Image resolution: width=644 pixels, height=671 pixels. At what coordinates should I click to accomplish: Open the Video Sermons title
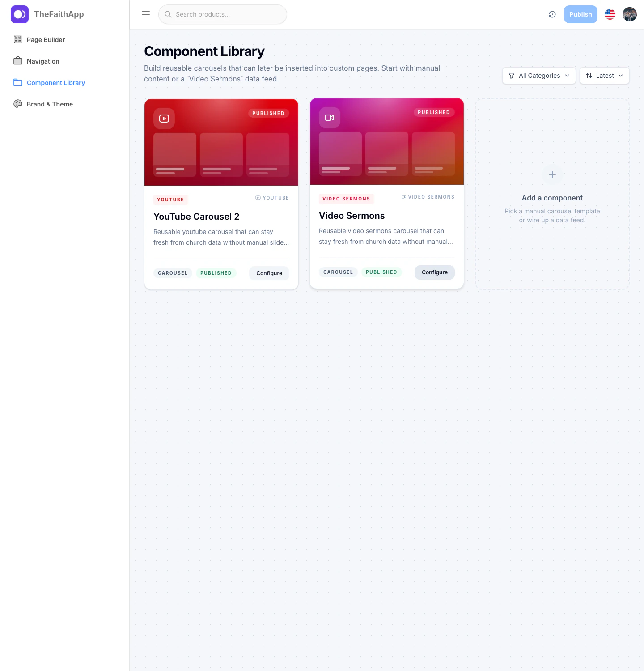point(352,216)
